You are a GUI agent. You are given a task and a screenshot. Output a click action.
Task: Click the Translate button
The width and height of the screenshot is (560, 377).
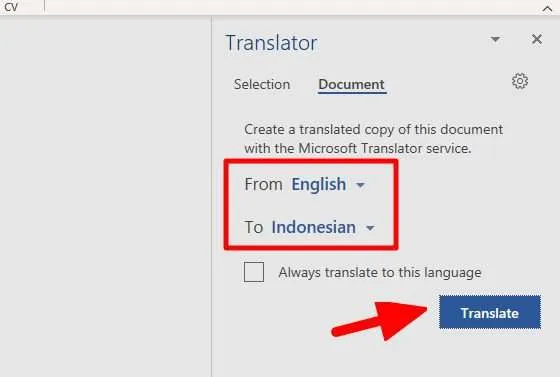coord(490,312)
